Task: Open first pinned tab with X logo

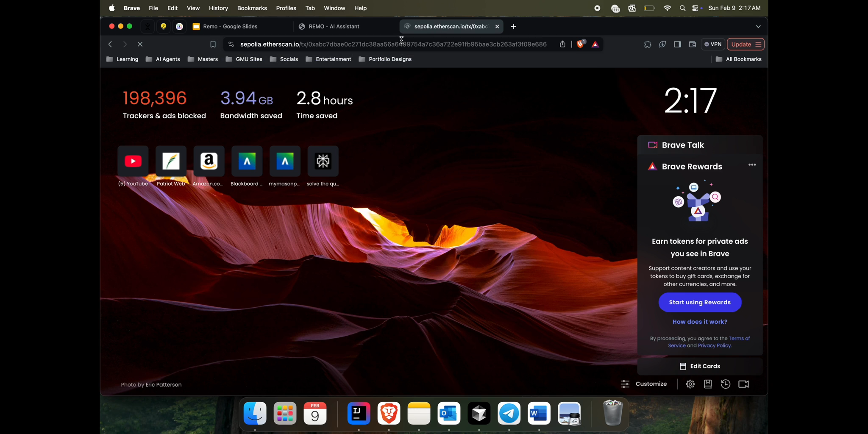Action: point(147,27)
